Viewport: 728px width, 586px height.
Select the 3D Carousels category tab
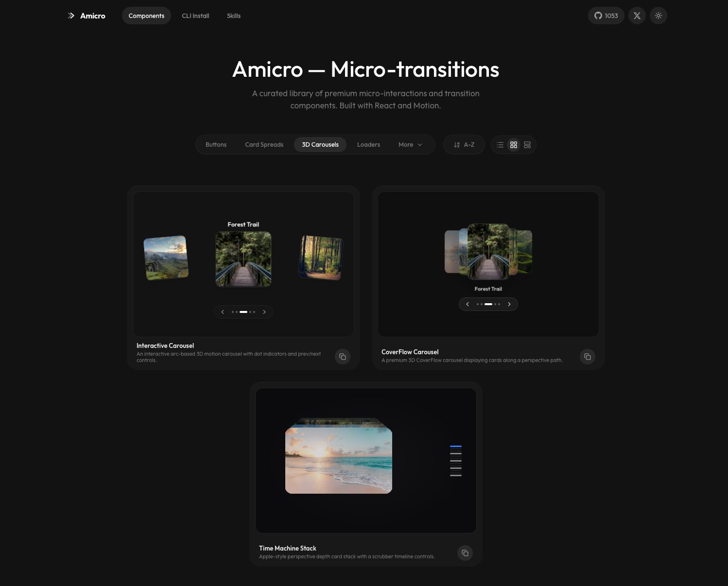click(x=320, y=145)
